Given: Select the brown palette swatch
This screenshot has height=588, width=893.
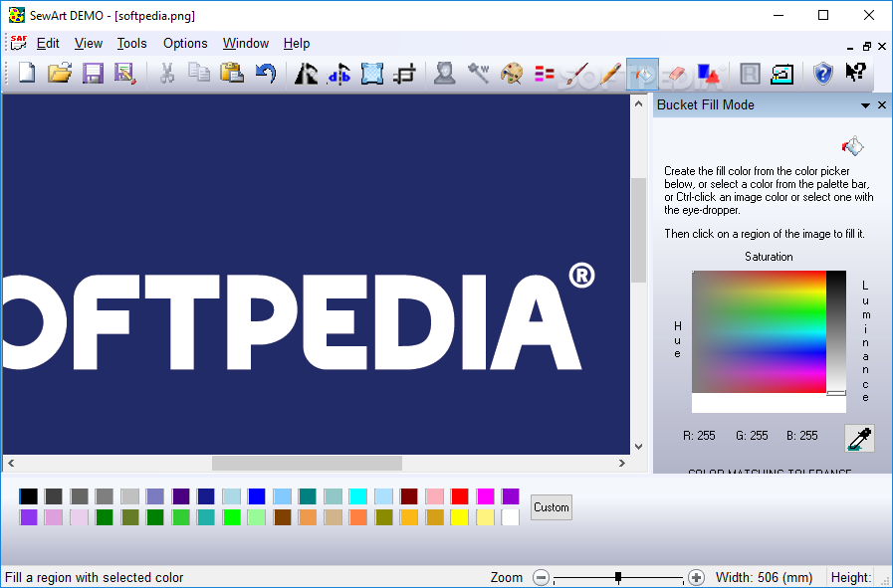Looking at the screenshot, I should (x=282, y=517).
